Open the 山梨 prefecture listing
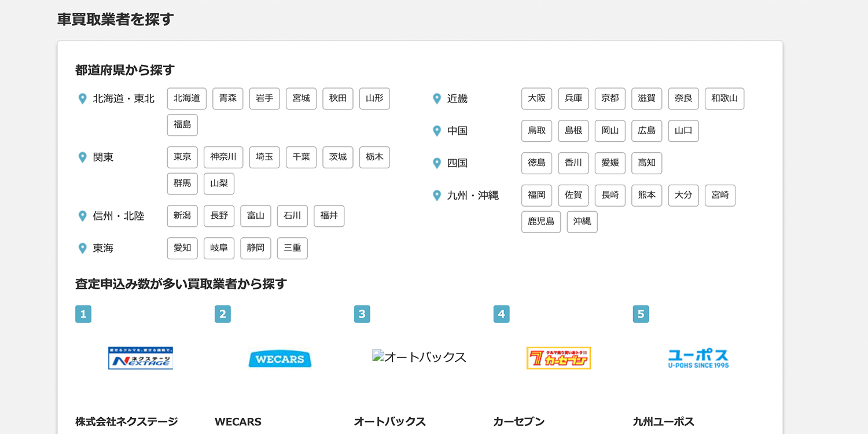Image resolution: width=868 pixels, height=434 pixels. [219, 184]
